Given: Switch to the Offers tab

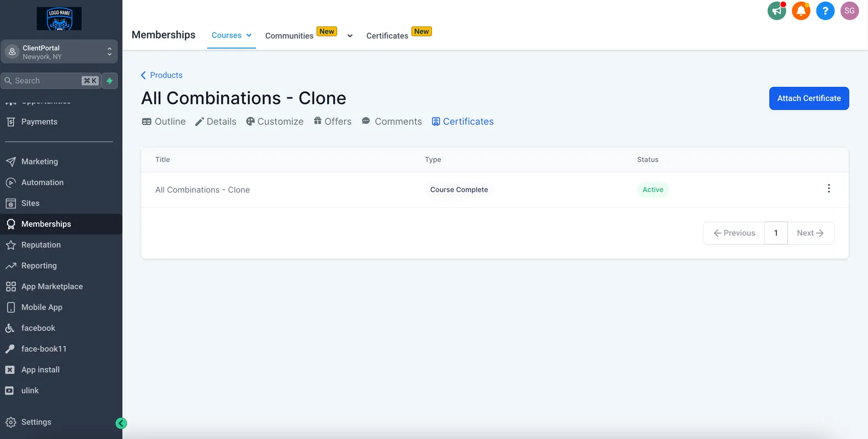Looking at the screenshot, I should pyautogui.click(x=333, y=121).
